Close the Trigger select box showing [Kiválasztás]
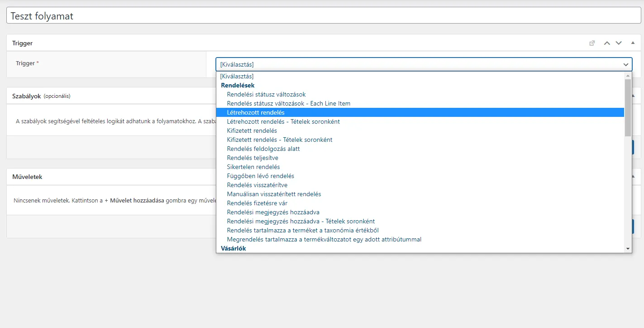 [x=424, y=64]
